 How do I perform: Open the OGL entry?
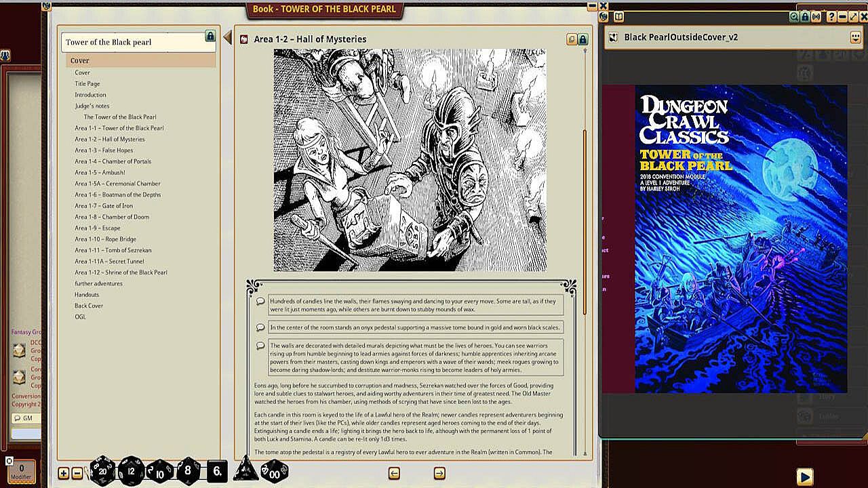point(80,317)
